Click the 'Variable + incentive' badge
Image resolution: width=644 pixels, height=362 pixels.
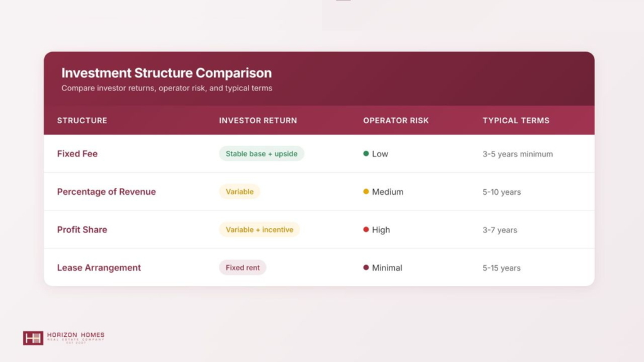(259, 229)
